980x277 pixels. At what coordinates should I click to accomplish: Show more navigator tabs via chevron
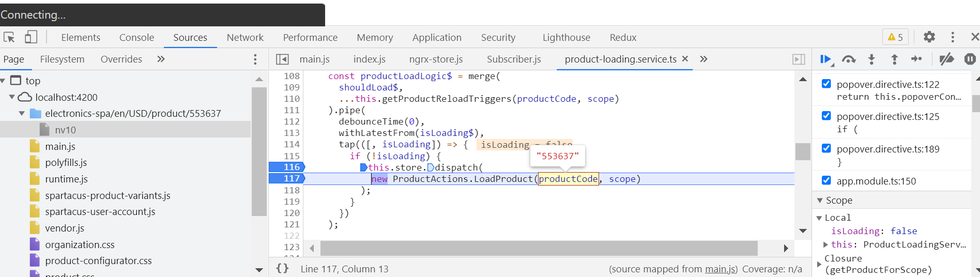click(161, 59)
